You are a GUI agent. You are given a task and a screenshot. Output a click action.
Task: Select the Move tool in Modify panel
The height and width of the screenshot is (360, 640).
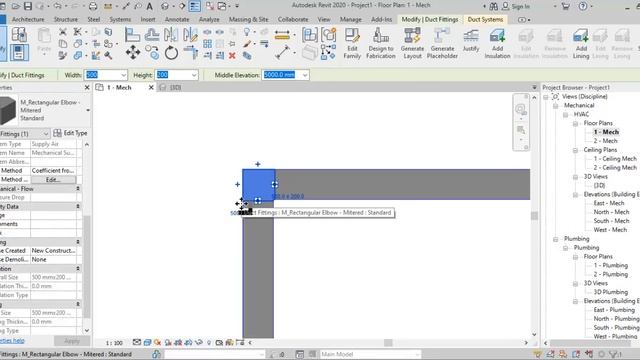click(133, 53)
